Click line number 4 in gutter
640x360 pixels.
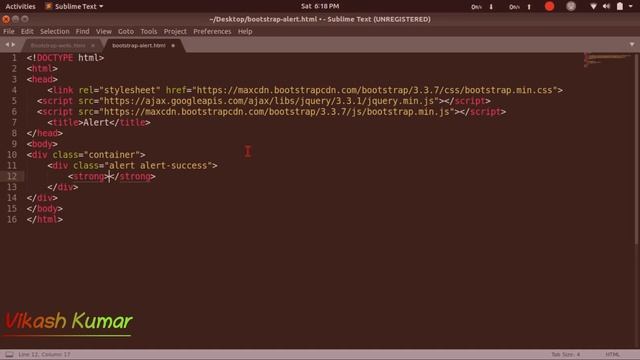pyautogui.click(x=14, y=90)
